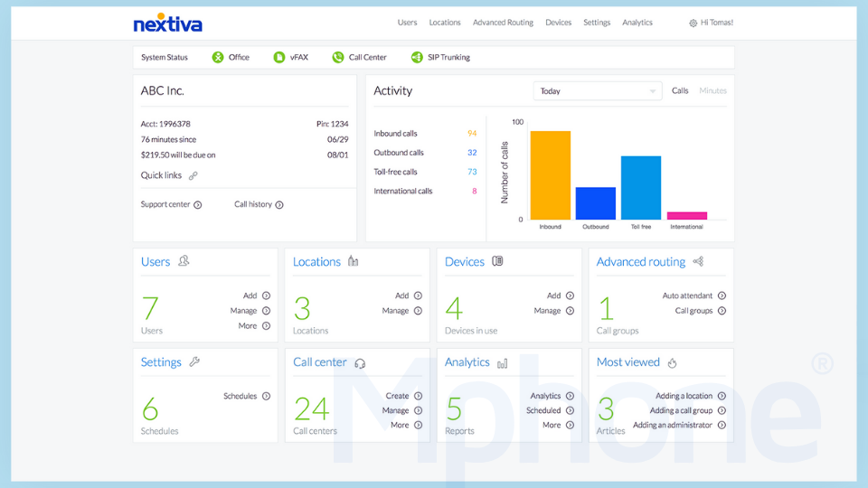Click the gear icon next to Hi Tomas
Viewport: 868px width, 488px height.
(x=693, y=23)
